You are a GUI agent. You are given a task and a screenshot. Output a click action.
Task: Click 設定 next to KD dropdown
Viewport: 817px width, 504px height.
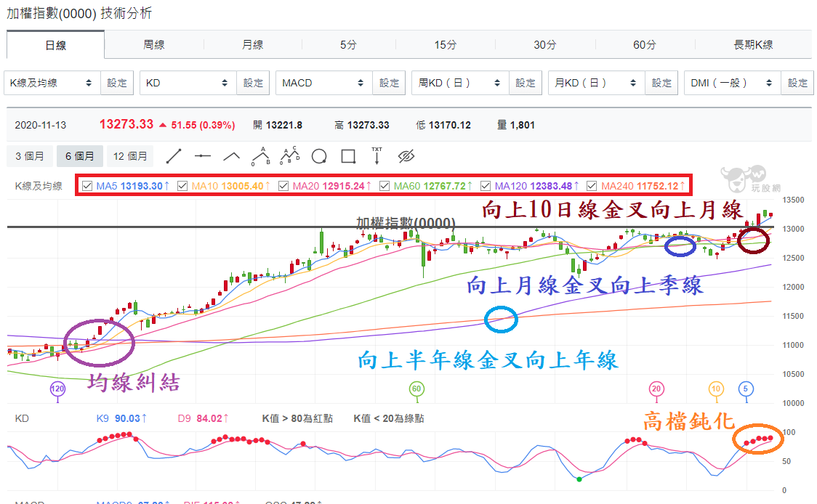253,83
